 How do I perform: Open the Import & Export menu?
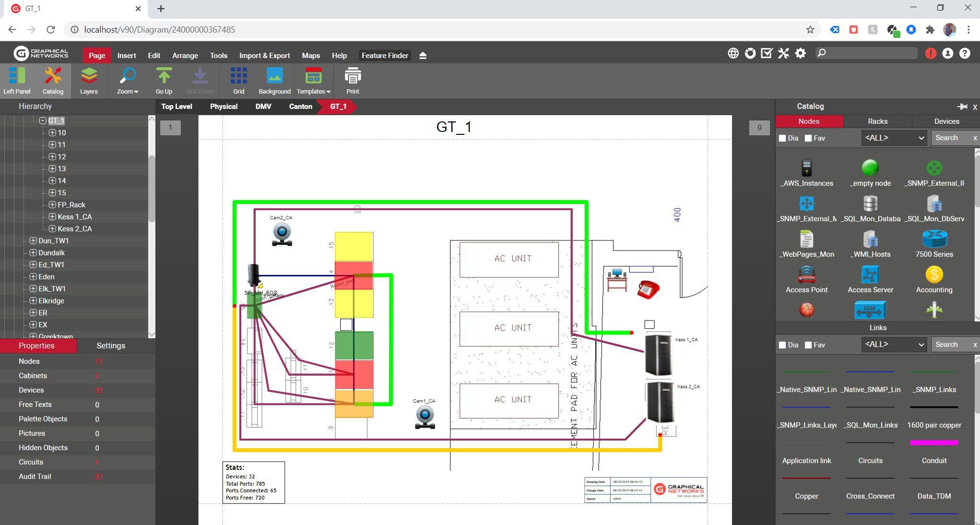pyautogui.click(x=264, y=56)
